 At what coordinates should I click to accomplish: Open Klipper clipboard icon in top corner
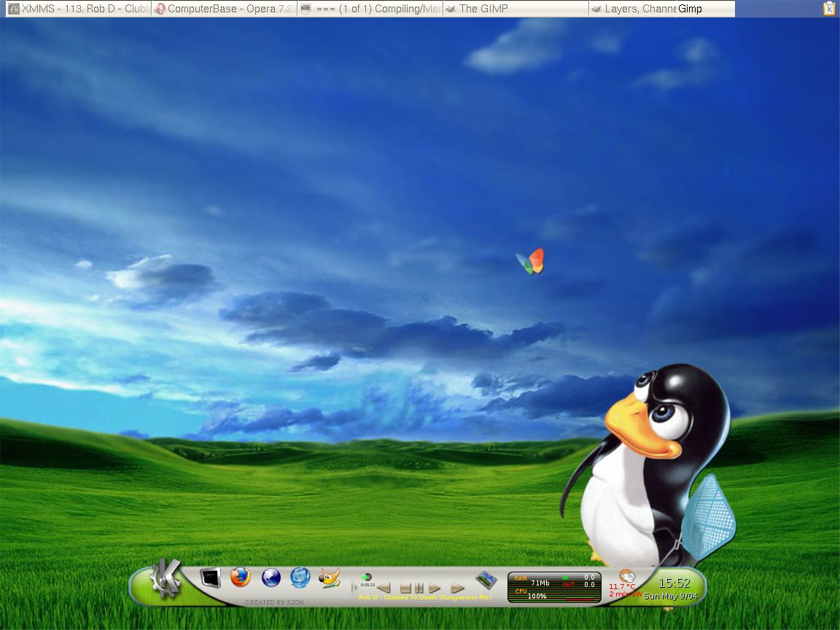point(829,9)
